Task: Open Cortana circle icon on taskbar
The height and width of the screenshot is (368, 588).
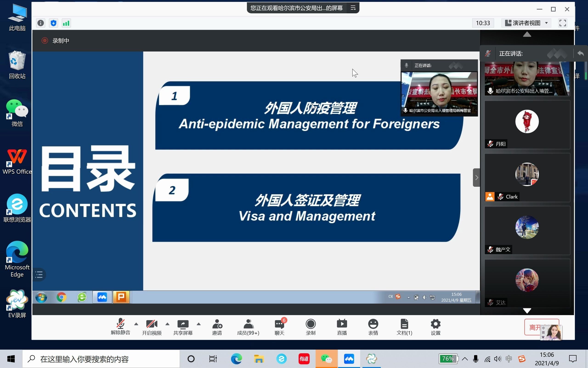Action: click(x=191, y=359)
